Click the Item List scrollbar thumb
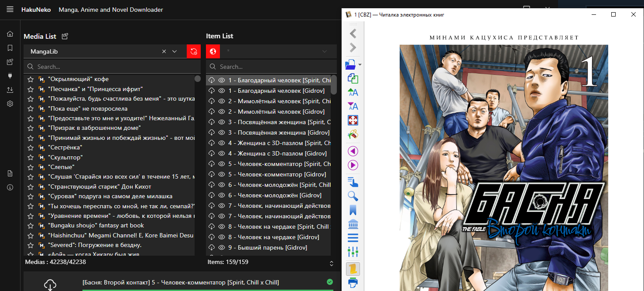The height and width of the screenshot is (291, 644). pos(334,85)
